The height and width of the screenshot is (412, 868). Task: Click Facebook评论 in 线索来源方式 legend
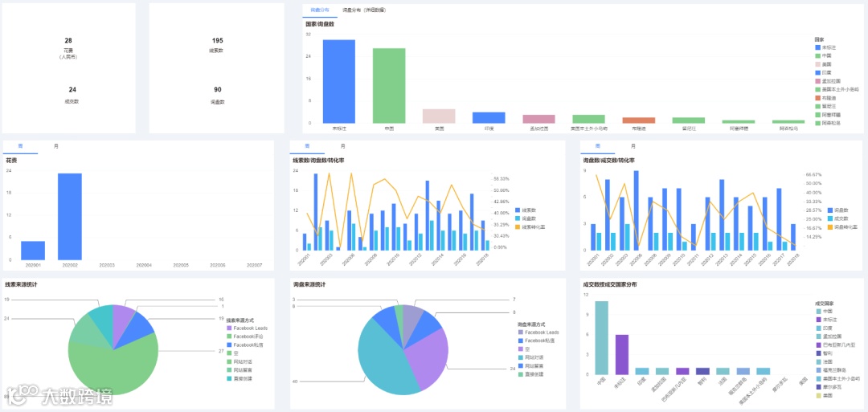click(244, 337)
